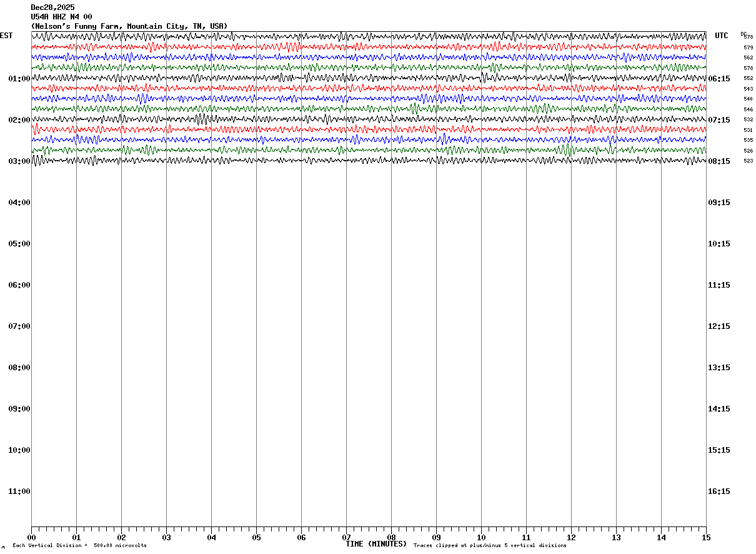The width and height of the screenshot is (756, 554).
Task: Click the DC offset value 535
Action: [x=749, y=140]
